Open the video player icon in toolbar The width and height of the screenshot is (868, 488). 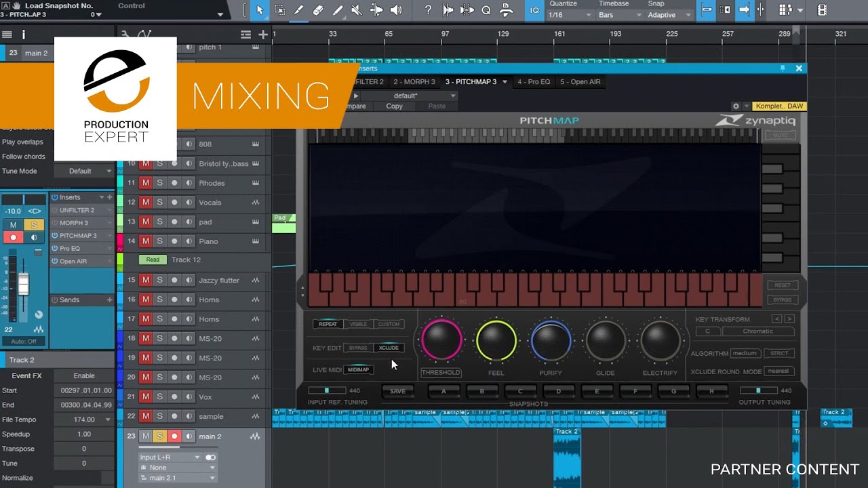click(822, 10)
